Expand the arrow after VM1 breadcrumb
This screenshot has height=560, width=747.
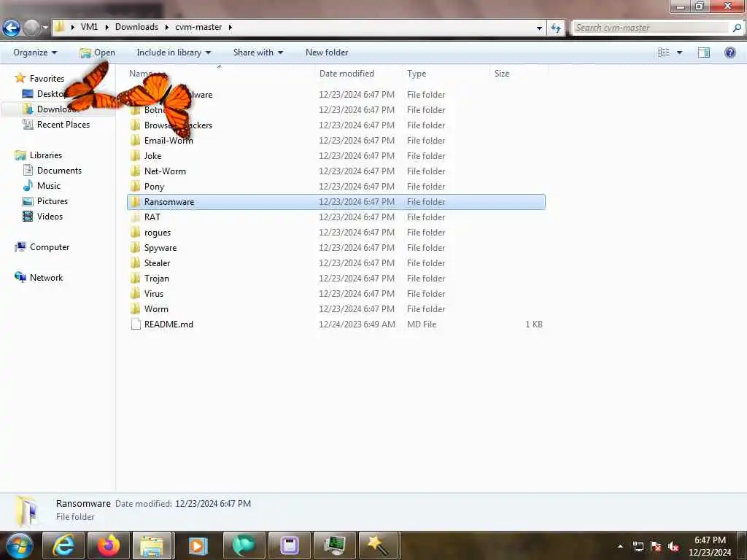point(107,27)
